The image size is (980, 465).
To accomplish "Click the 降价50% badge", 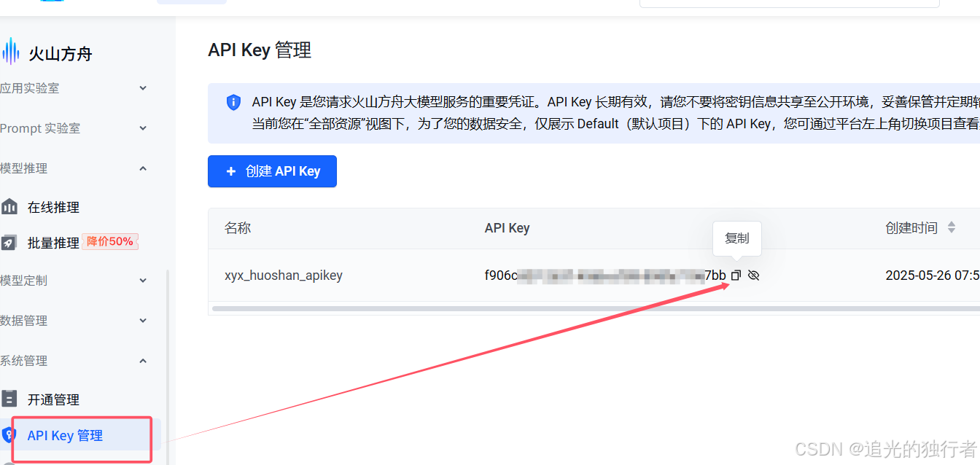I will [x=110, y=241].
